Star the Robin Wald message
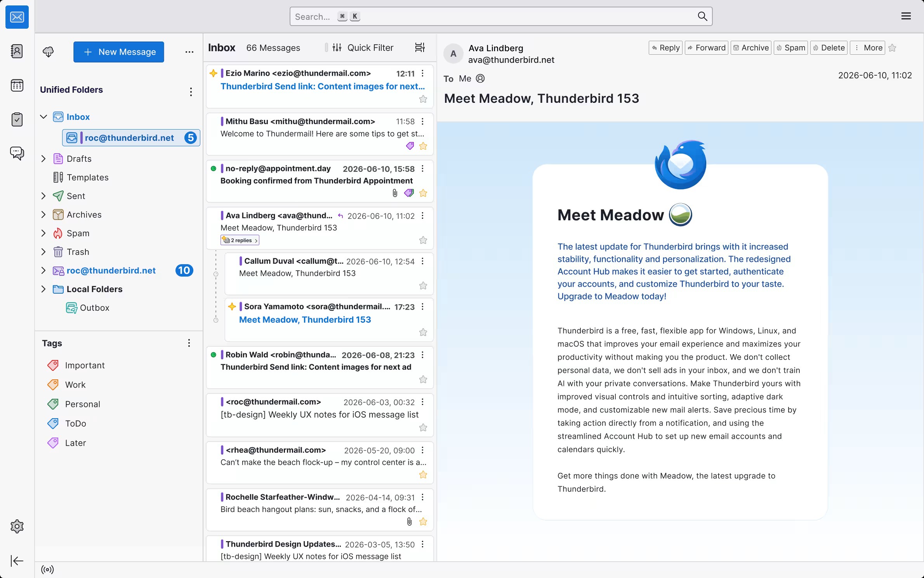The image size is (924, 578). [423, 379]
